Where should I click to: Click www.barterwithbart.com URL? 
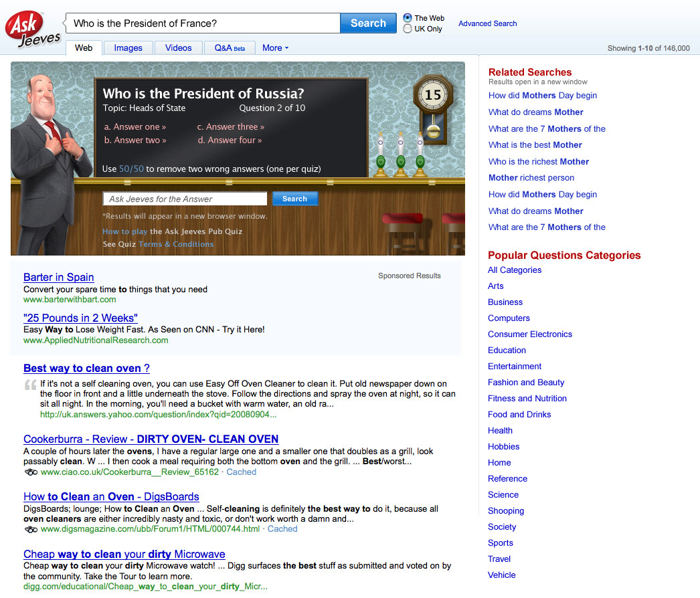click(x=70, y=300)
